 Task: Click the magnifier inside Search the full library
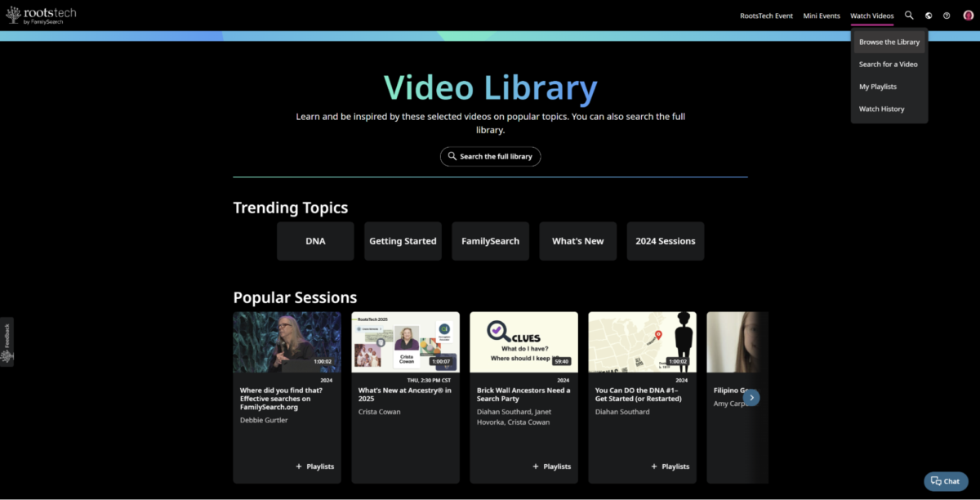pos(452,156)
